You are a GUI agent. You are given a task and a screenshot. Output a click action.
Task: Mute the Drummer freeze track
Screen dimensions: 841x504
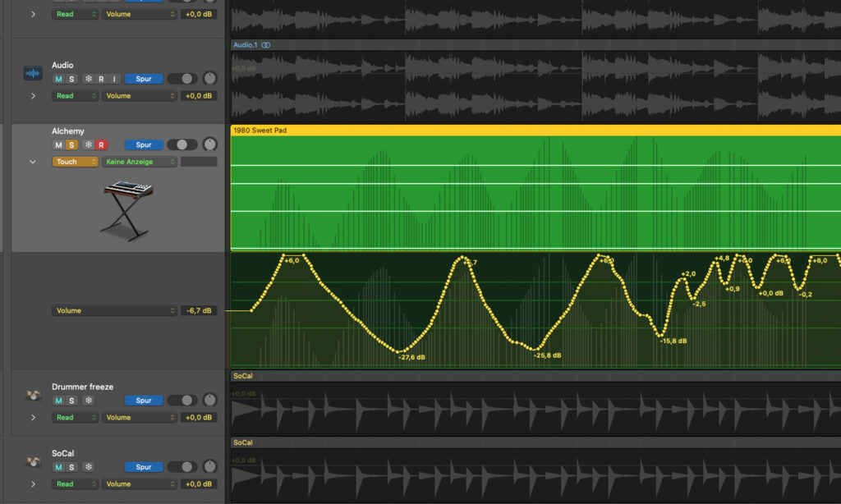point(58,401)
